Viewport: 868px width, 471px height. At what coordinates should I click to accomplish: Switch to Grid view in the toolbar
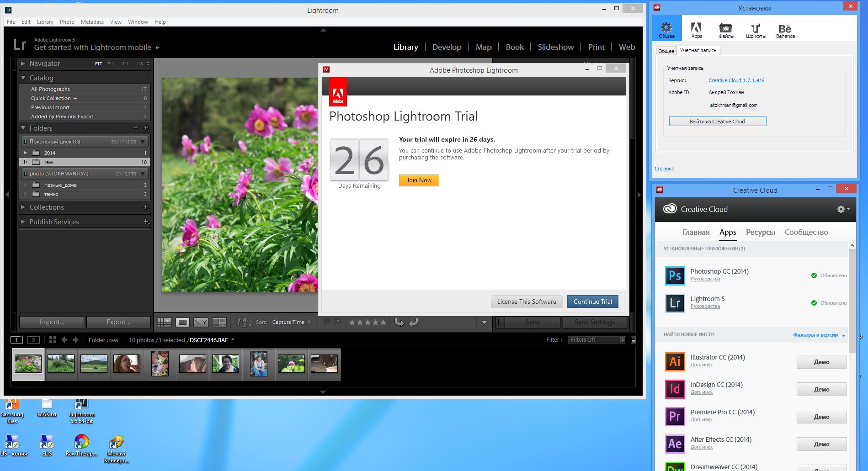point(165,322)
